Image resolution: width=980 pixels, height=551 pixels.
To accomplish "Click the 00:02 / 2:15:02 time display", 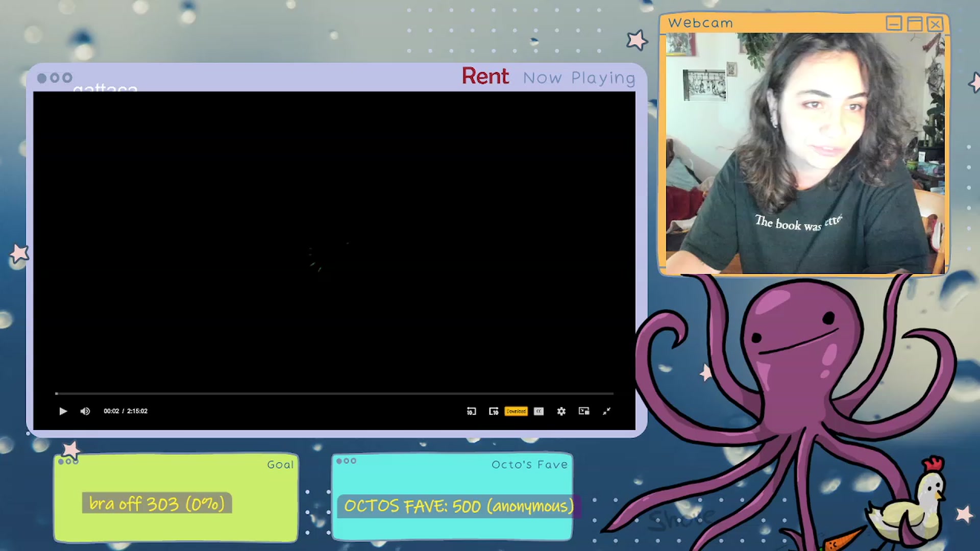I will pos(126,411).
